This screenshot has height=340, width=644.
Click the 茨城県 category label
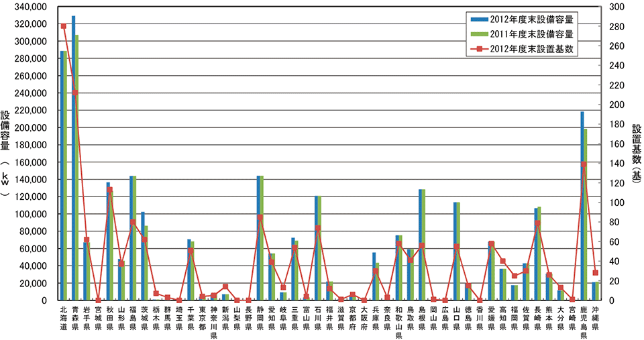point(144,317)
